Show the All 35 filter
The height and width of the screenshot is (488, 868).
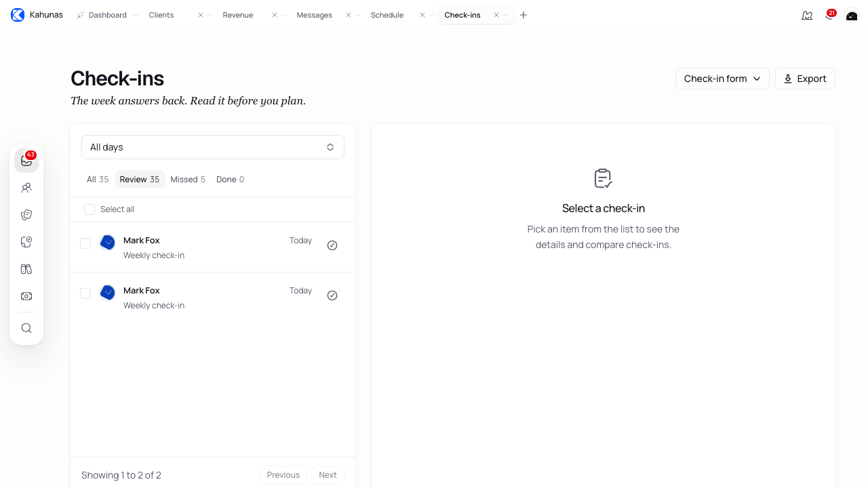point(98,180)
